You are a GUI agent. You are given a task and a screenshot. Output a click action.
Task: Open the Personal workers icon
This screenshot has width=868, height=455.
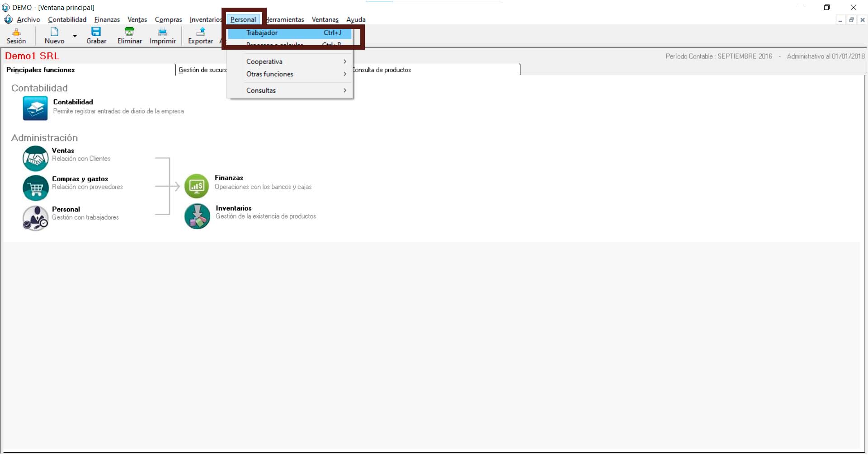(x=35, y=218)
